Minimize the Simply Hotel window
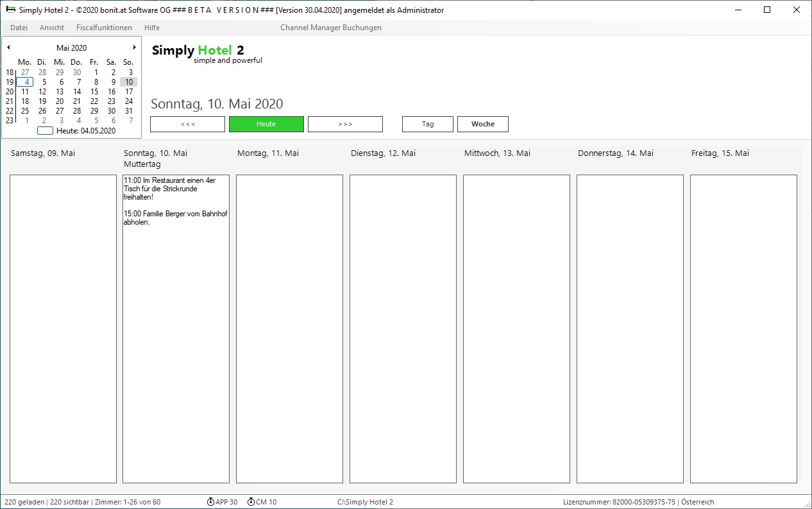 [x=738, y=10]
